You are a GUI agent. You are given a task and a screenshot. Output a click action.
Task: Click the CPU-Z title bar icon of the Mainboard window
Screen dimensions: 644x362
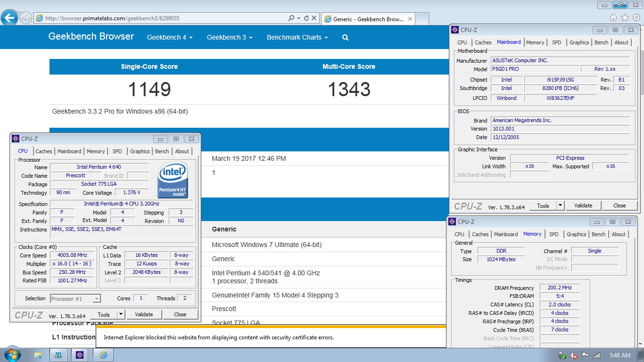coord(455,30)
